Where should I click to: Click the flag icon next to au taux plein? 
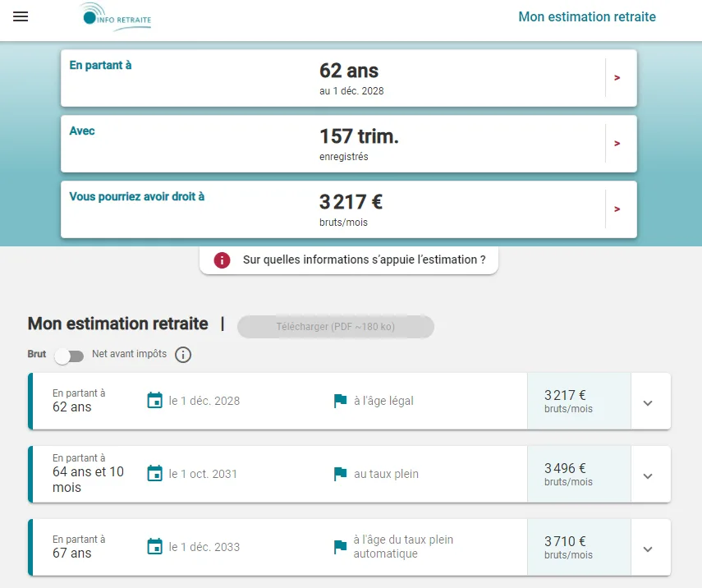[x=339, y=474]
